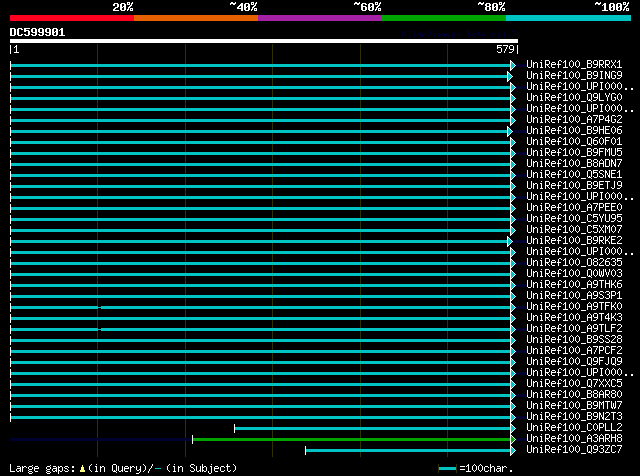Select the UniRef100_Q0WV03 label
The image size is (640, 476).
pyautogui.click(x=574, y=274)
